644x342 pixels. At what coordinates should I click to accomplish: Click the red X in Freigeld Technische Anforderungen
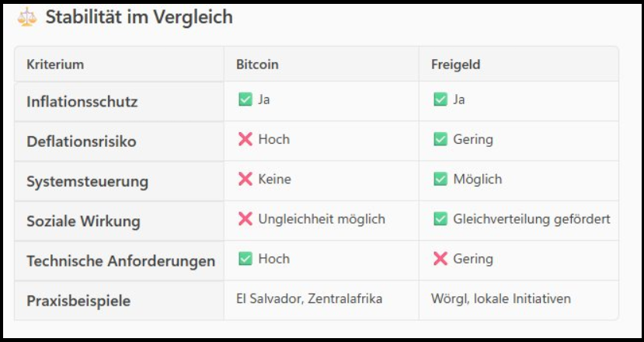440,259
